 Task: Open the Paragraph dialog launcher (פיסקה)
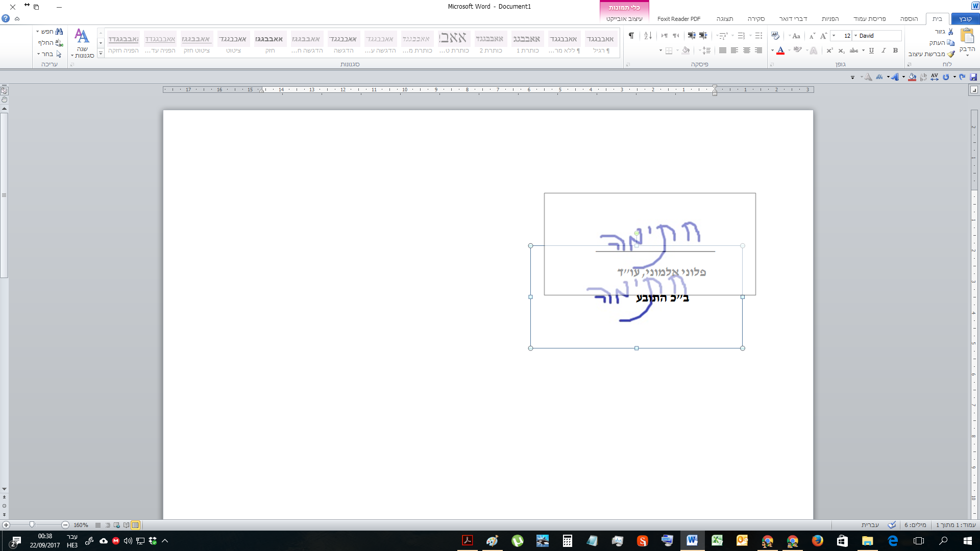point(628,65)
